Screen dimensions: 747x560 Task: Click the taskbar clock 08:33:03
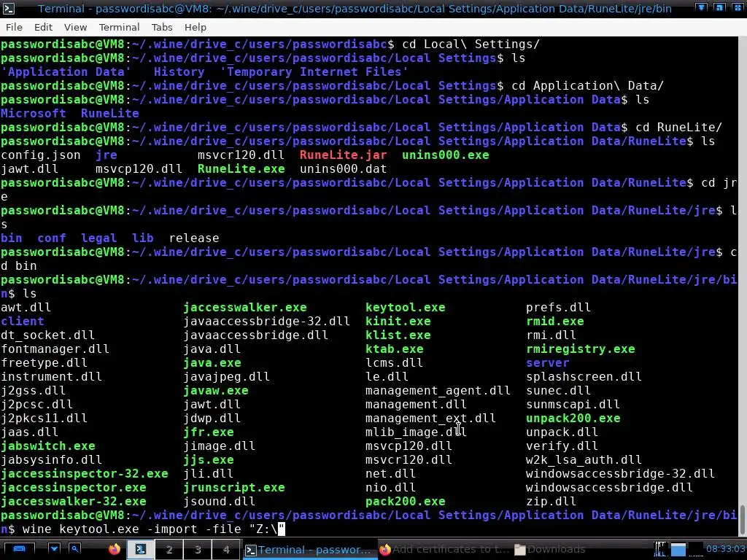click(725, 549)
